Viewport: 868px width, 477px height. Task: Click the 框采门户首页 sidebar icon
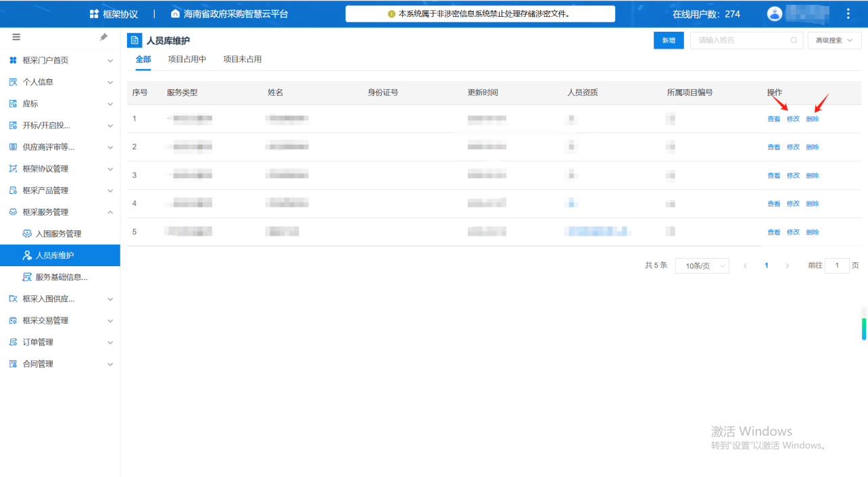[x=13, y=61]
